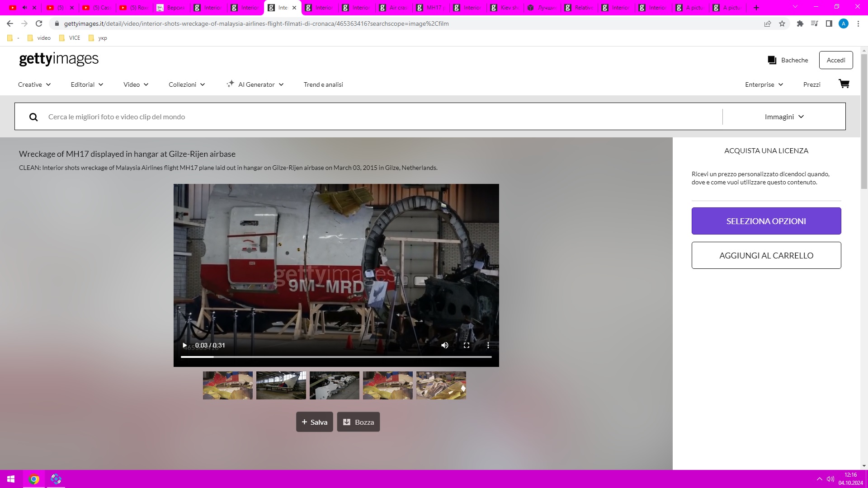Open the shopping cart icon
Image resolution: width=868 pixels, height=488 pixels.
[844, 84]
